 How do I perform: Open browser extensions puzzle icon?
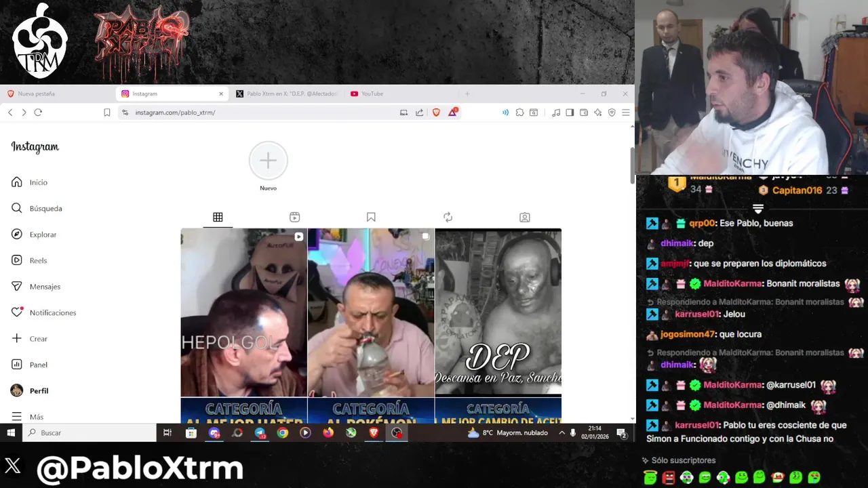coord(520,113)
